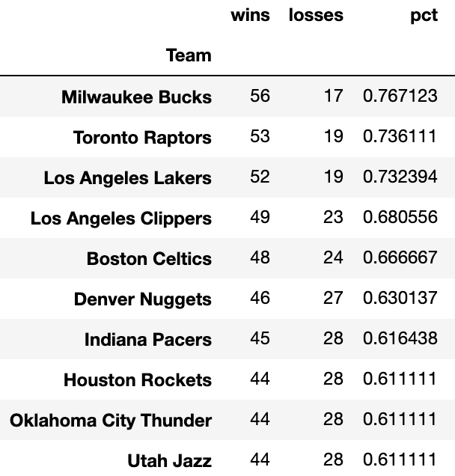Select the Utah Jazz row label
455x476 pixels.
169,461
